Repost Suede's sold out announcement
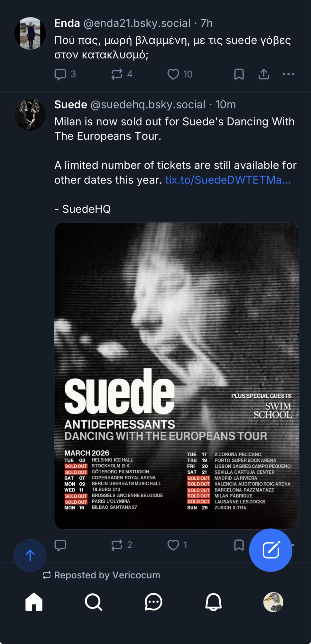 tap(117, 545)
